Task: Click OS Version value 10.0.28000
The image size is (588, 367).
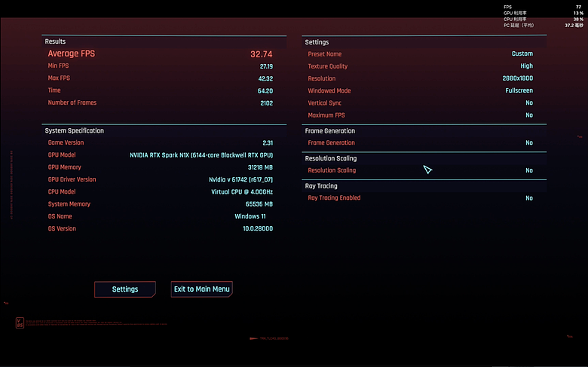Action: point(258,228)
